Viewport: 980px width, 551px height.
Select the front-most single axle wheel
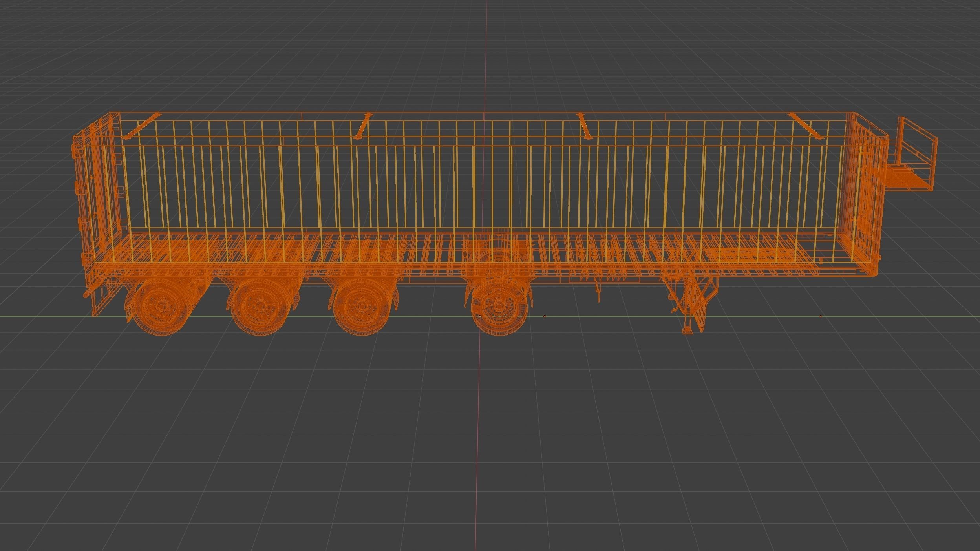pyautogui.click(x=499, y=307)
